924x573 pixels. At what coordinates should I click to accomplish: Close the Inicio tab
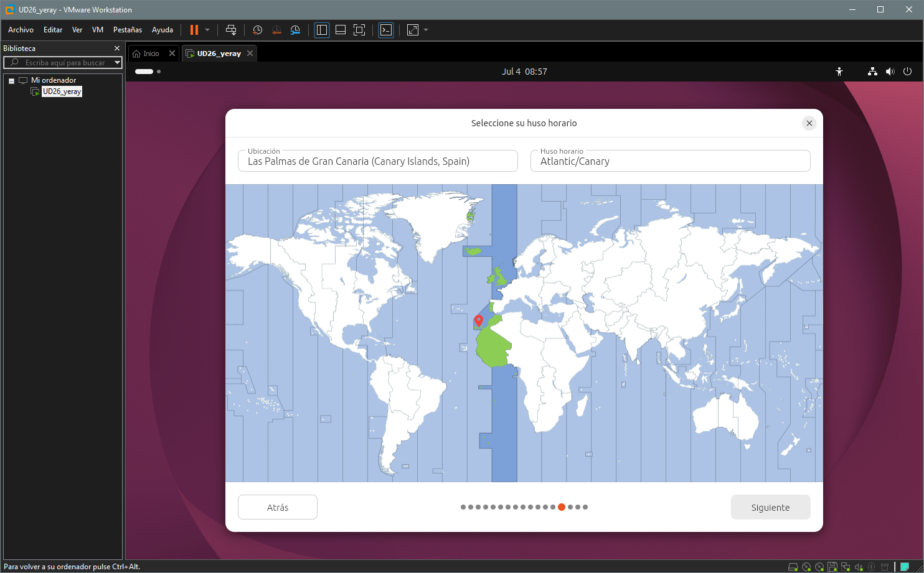[172, 54]
